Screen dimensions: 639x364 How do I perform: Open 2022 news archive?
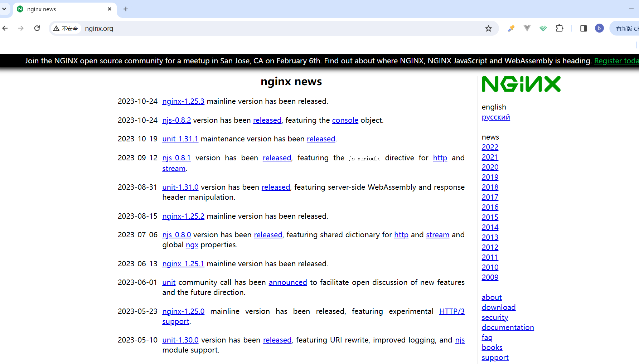(x=490, y=147)
